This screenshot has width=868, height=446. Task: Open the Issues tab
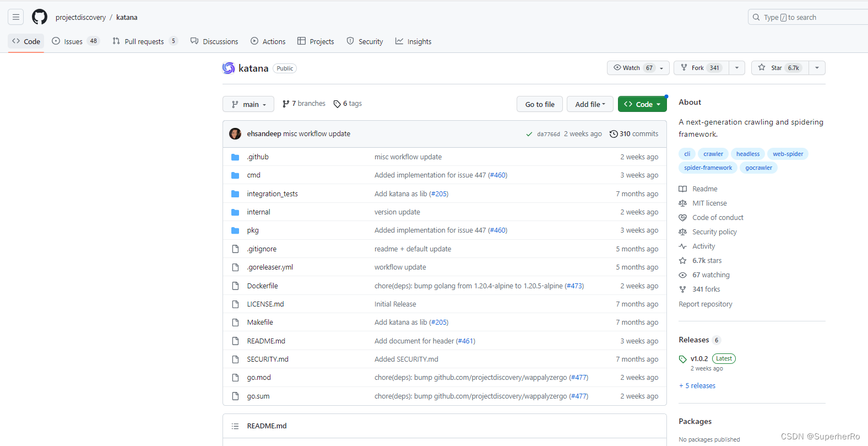point(75,41)
